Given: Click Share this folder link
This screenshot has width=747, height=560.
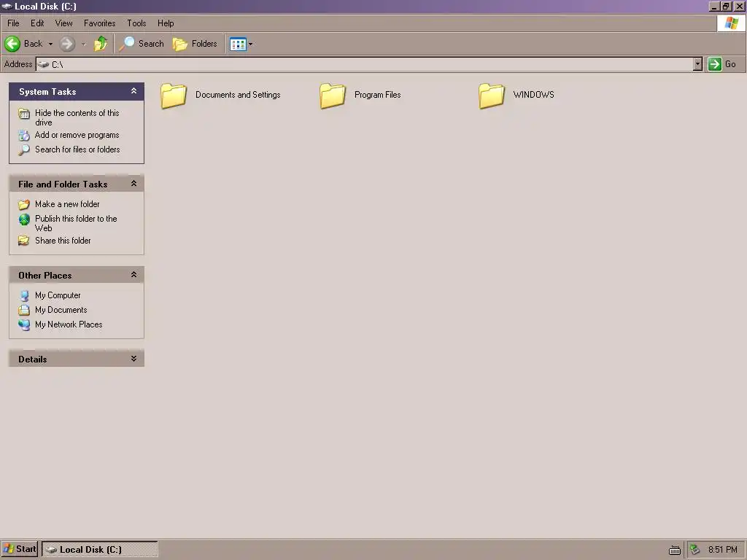Looking at the screenshot, I should point(63,241).
